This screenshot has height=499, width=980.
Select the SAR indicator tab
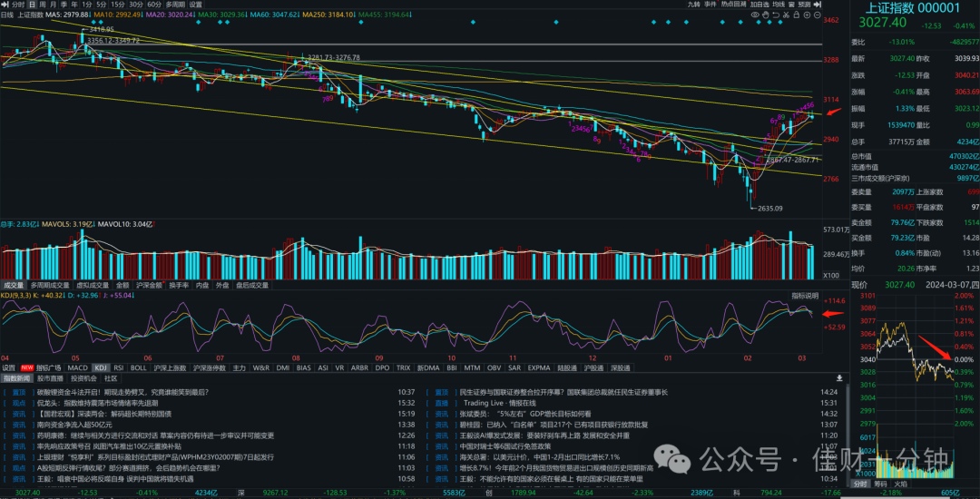coord(514,367)
